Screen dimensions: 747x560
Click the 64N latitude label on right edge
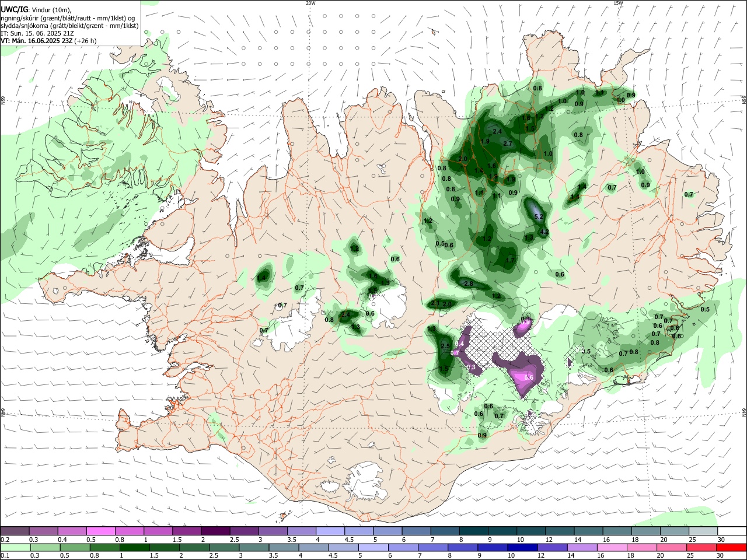pyautogui.click(x=744, y=412)
